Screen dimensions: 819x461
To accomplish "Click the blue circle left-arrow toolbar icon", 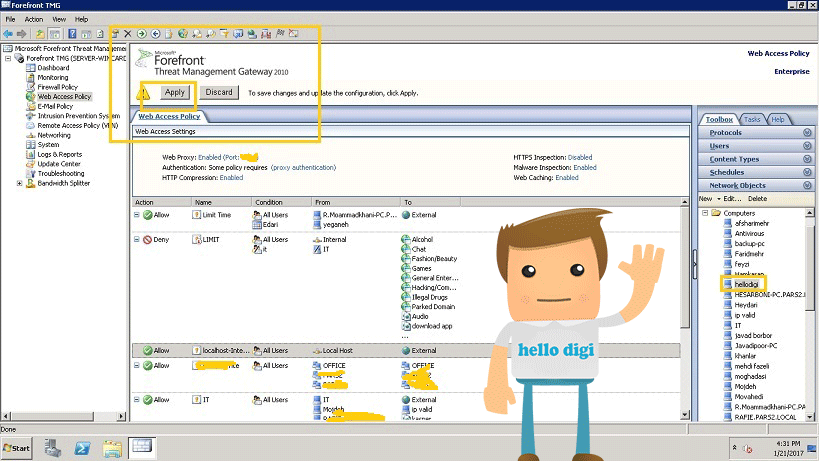I will pos(156,34).
